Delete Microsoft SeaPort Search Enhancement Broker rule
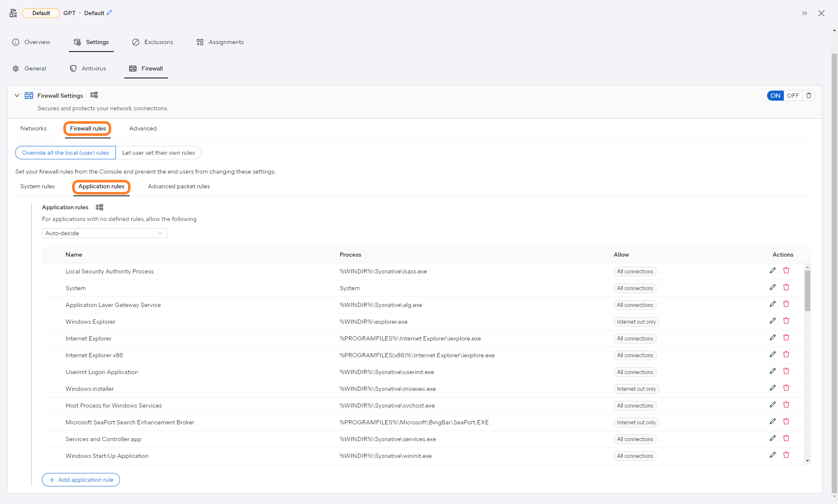The image size is (838, 504). click(786, 421)
